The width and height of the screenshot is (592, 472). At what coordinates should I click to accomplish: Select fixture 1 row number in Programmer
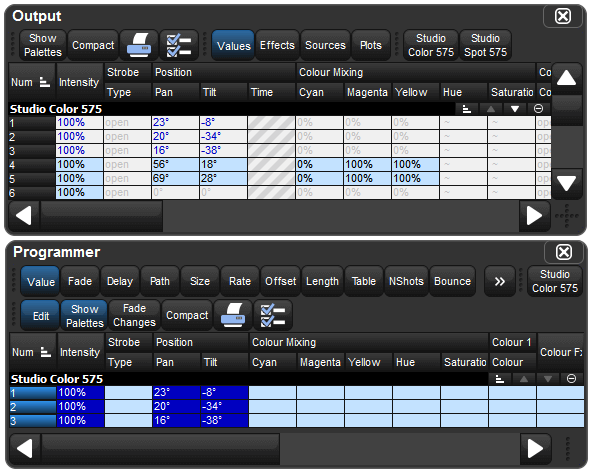click(33, 393)
